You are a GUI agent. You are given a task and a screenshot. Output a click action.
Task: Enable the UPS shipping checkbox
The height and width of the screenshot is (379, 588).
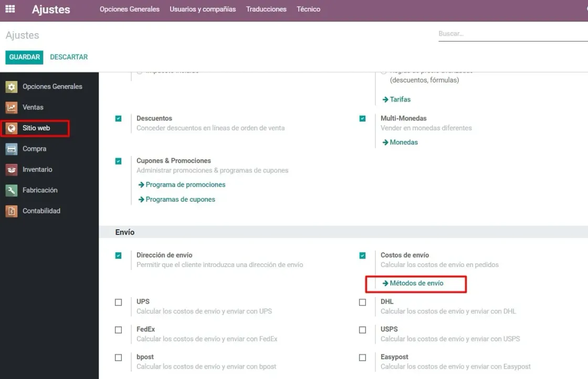tap(119, 302)
